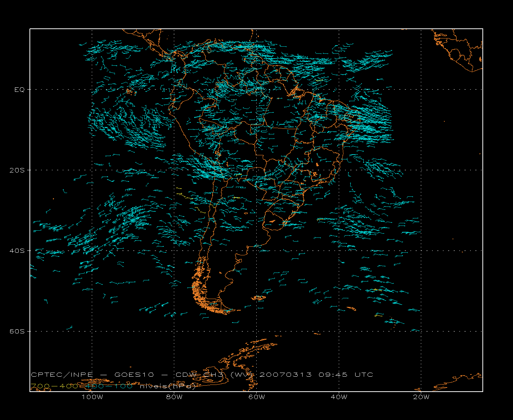The image size is (513, 420).
Task: Click the 20S latitude label
Action: [17, 170]
